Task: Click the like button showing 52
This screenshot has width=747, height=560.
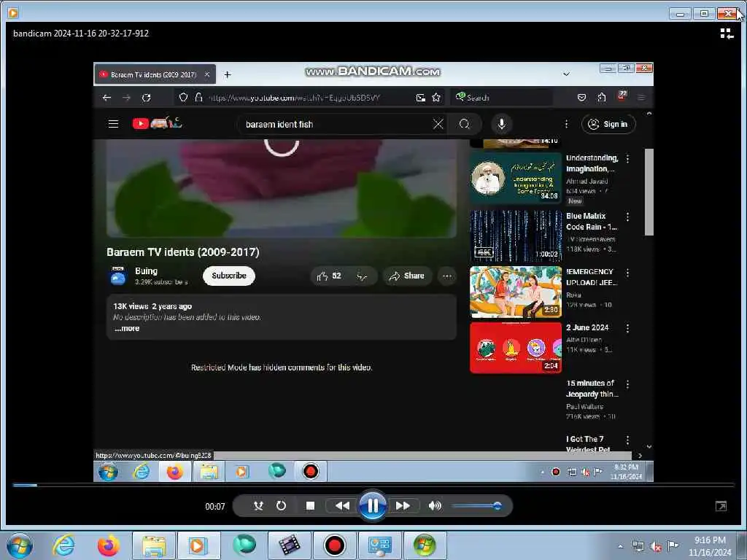Action: point(329,276)
